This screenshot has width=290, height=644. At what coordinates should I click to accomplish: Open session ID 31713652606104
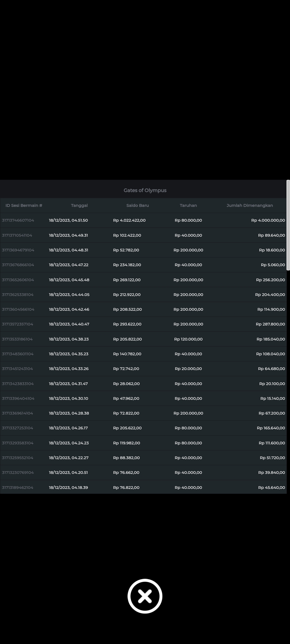tap(18, 280)
